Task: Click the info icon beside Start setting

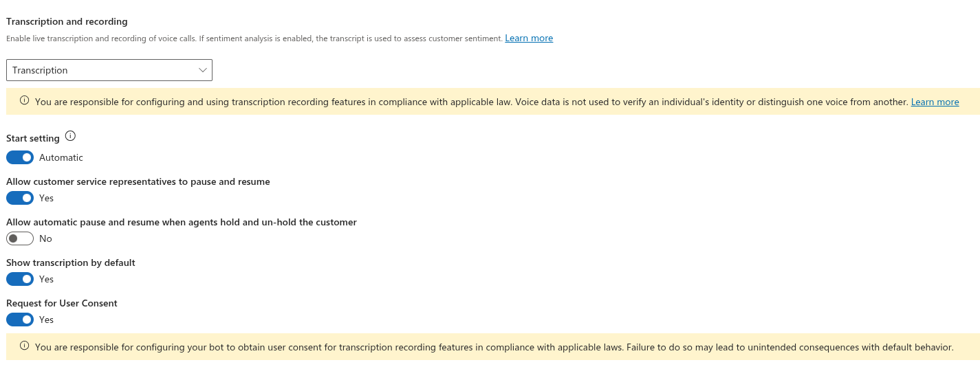Action: pos(70,137)
